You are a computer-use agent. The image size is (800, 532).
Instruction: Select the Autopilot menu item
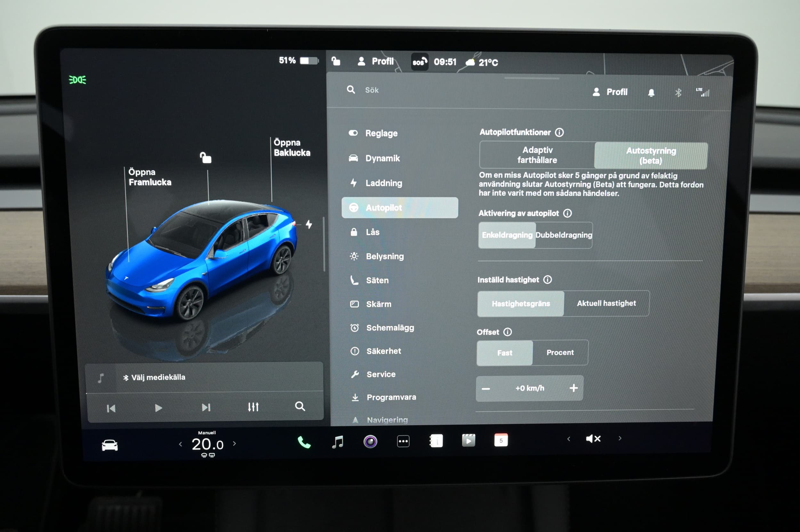click(400, 208)
